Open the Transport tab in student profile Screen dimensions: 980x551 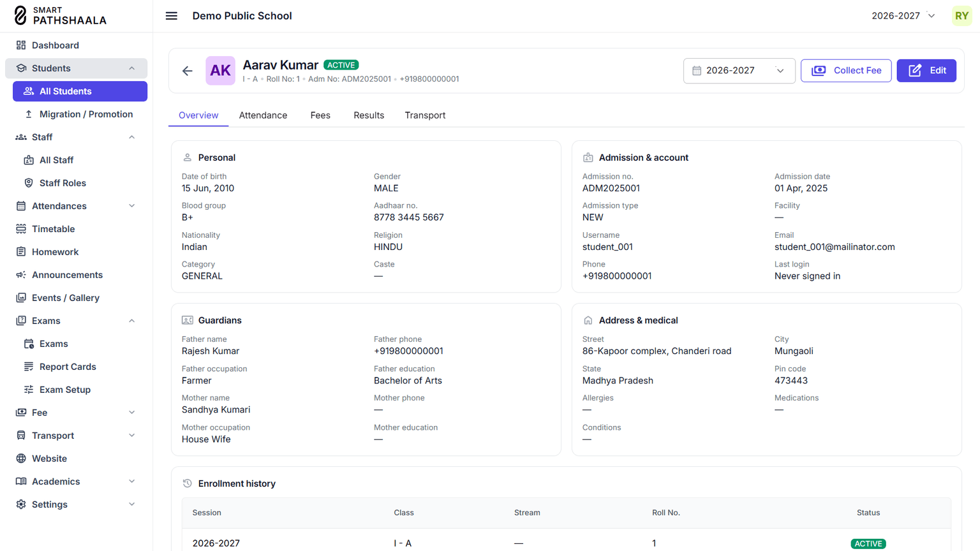point(425,115)
